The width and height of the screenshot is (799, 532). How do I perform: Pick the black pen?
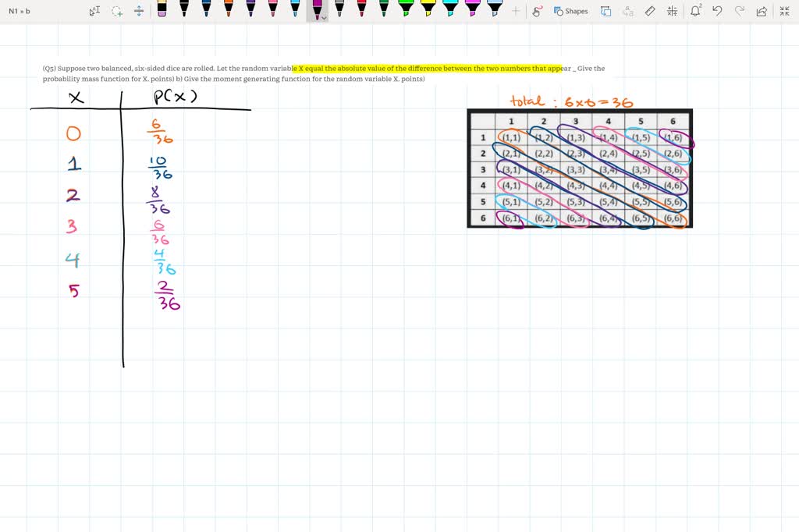coord(186,11)
